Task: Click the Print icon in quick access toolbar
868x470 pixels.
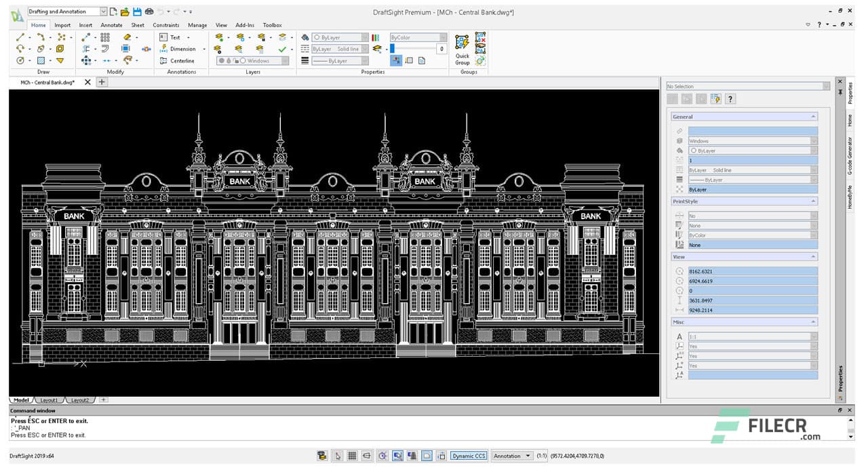Action: [x=149, y=12]
